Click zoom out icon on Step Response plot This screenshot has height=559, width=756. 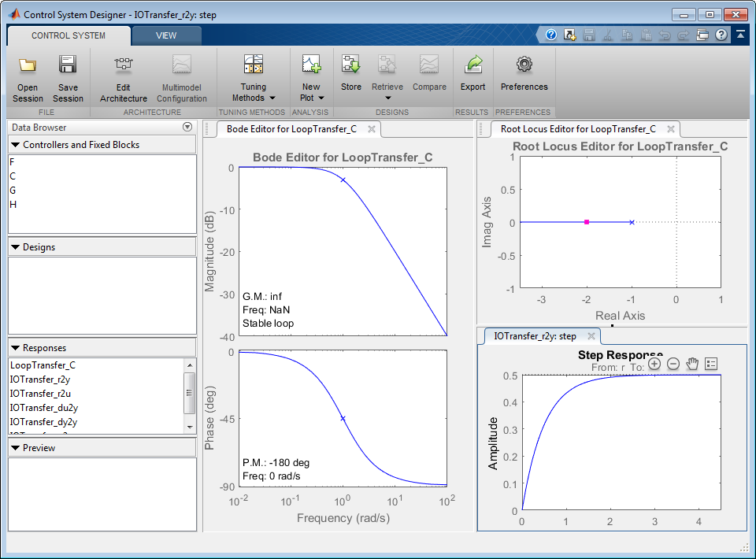coord(673,364)
